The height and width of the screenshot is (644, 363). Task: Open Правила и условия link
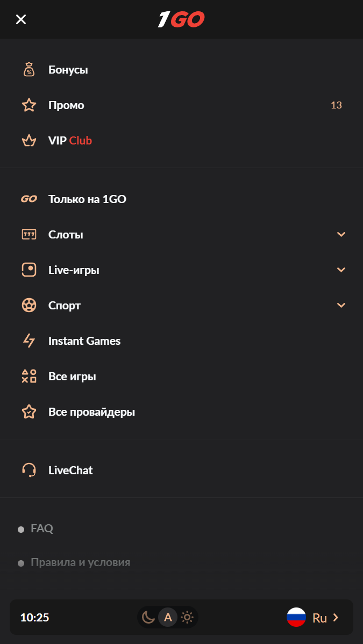(80, 563)
